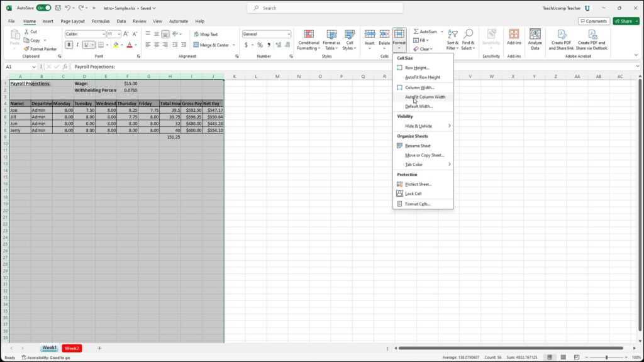Screen dimensions: 644x362
Task: Click the Borders icon
Action: (x=101, y=45)
